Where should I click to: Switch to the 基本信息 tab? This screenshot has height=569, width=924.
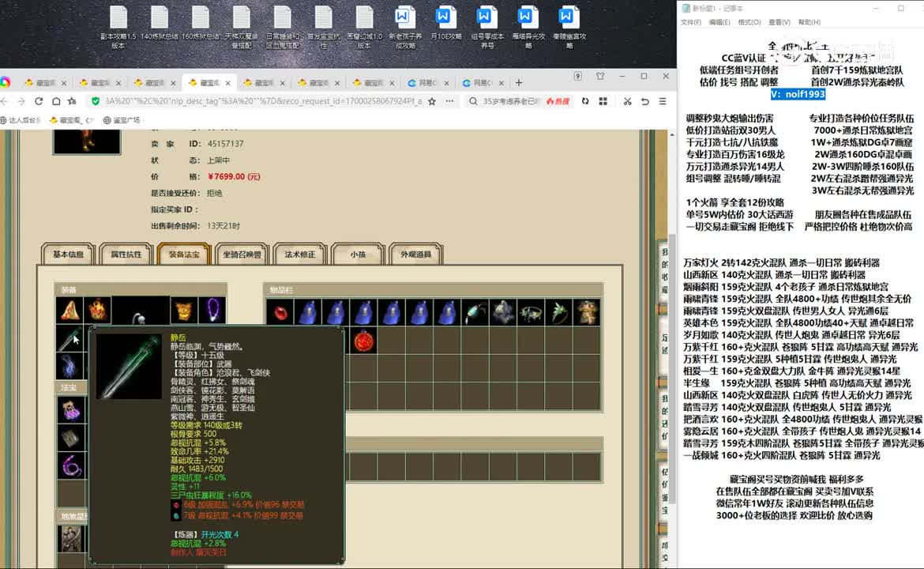tap(69, 254)
